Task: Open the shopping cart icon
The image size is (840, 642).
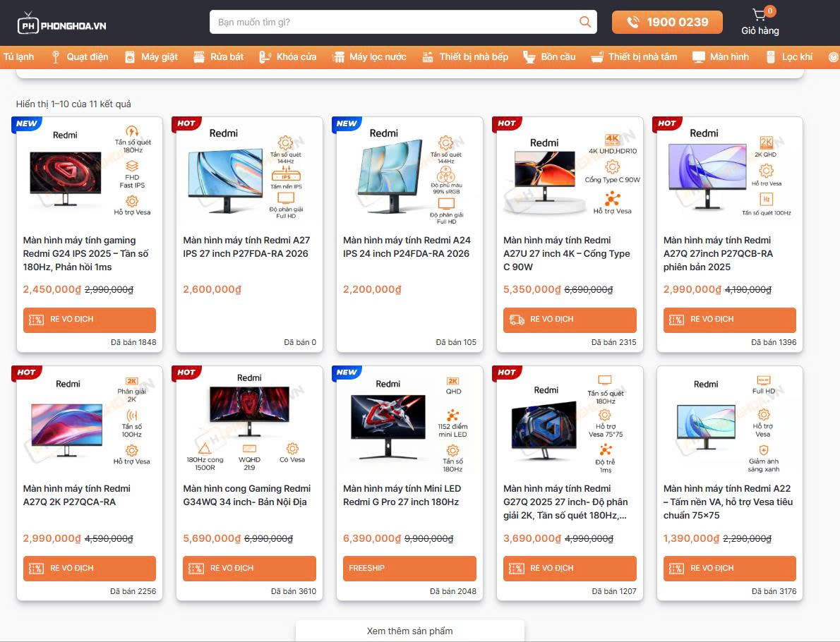Action: click(759, 15)
